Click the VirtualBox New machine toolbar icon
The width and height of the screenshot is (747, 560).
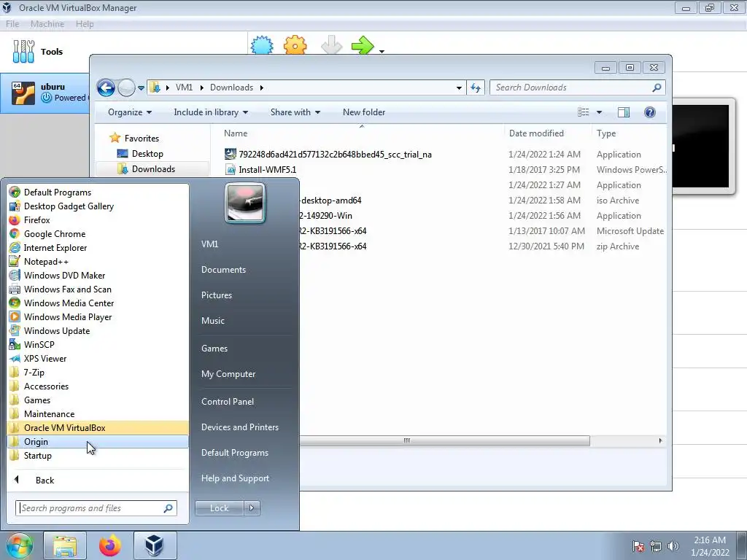point(262,45)
